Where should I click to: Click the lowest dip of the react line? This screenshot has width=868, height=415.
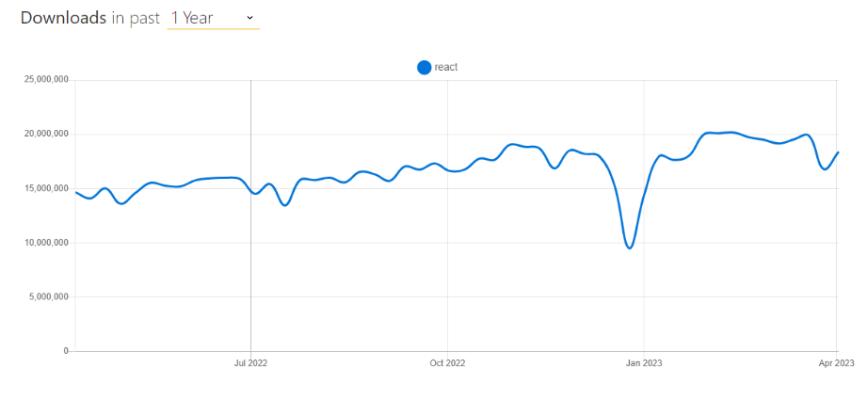pos(630,248)
